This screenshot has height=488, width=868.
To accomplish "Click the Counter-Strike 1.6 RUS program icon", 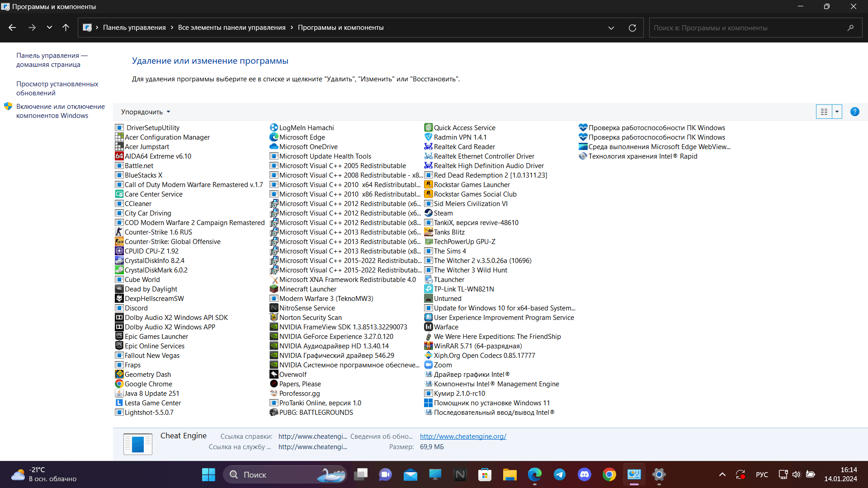I will point(119,232).
